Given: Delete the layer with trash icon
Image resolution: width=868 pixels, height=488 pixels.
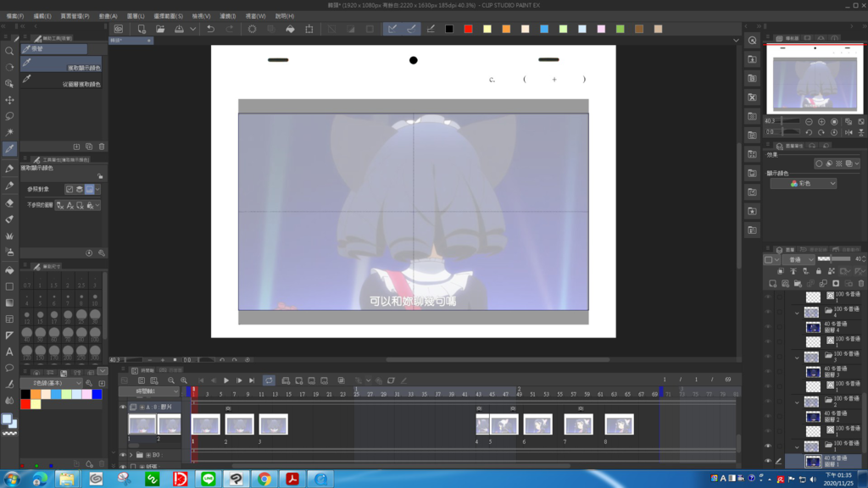Looking at the screenshot, I should click(861, 283).
